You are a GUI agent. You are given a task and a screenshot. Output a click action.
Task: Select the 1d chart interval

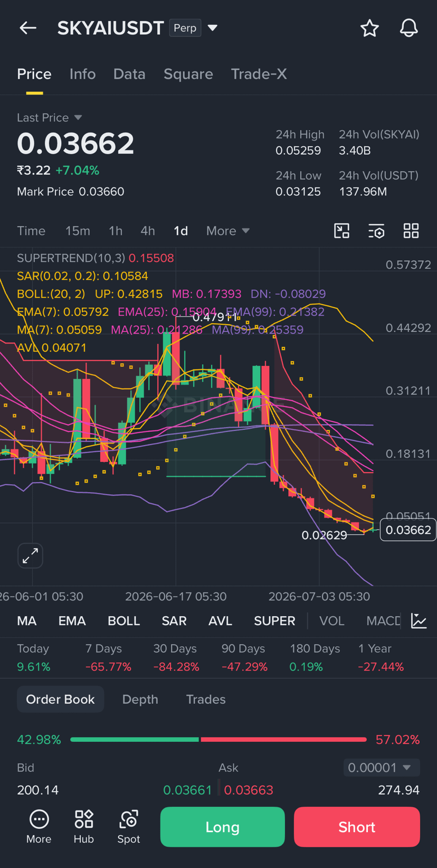pyautogui.click(x=180, y=231)
